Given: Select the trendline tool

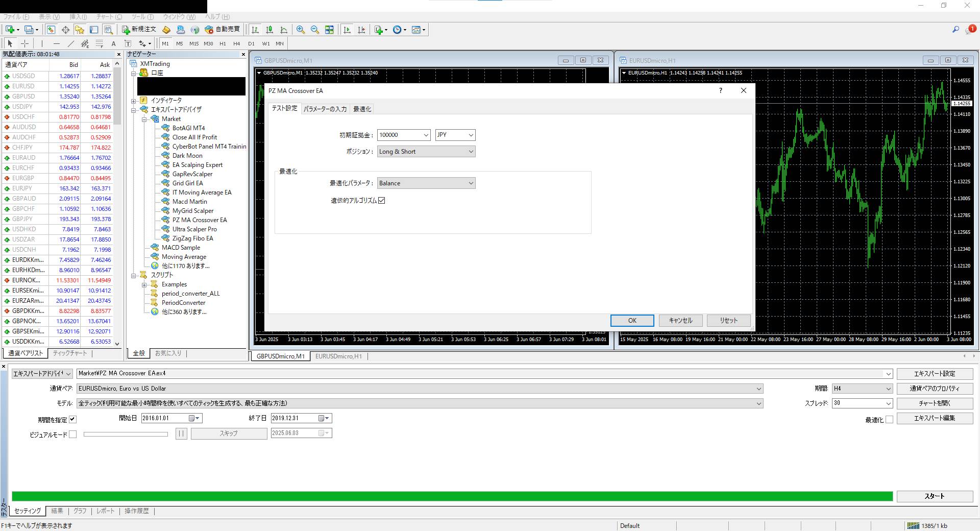Looking at the screenshot, I should 70,43.
